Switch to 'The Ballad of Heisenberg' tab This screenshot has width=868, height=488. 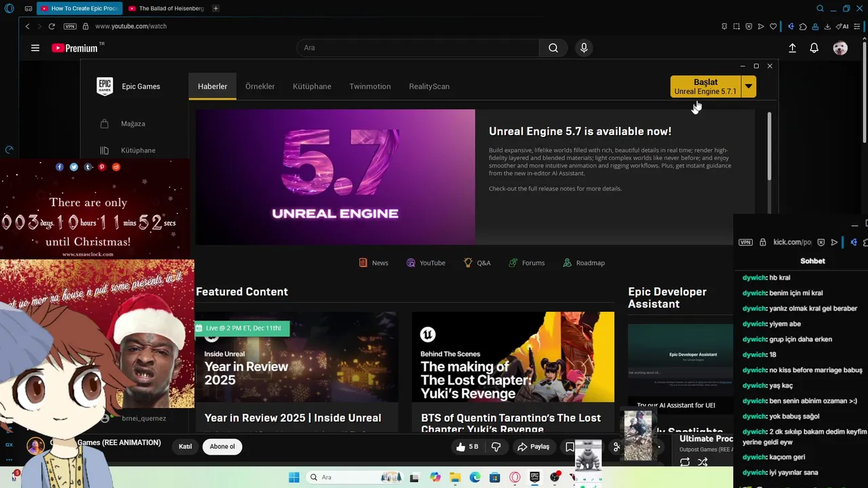(166, 9)
